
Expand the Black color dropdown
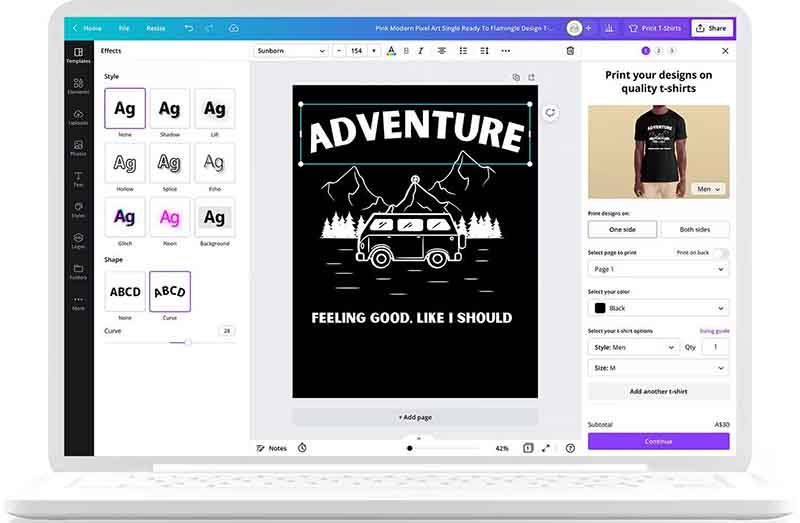point(658,308)
